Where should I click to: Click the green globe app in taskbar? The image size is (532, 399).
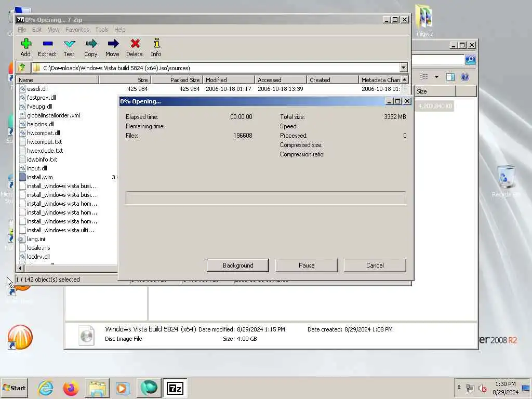pos(149,388)
